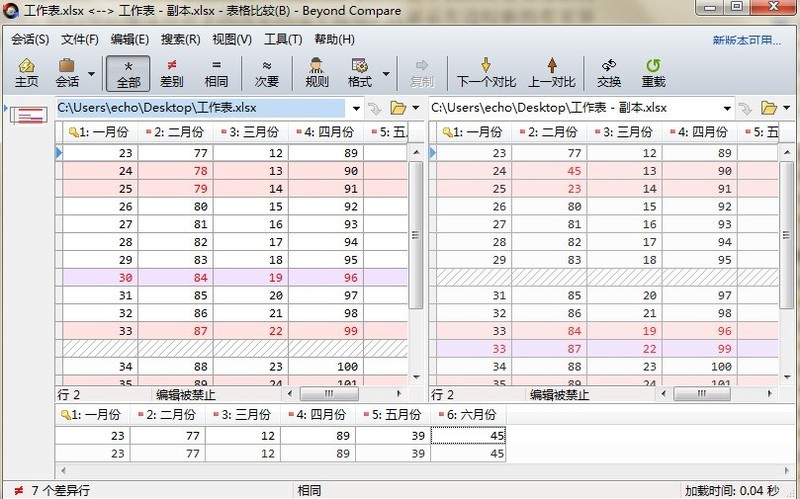The image size is (800, 499).
Task: Click right pane scroll-up arrow
Action: [x=786, y=152]
